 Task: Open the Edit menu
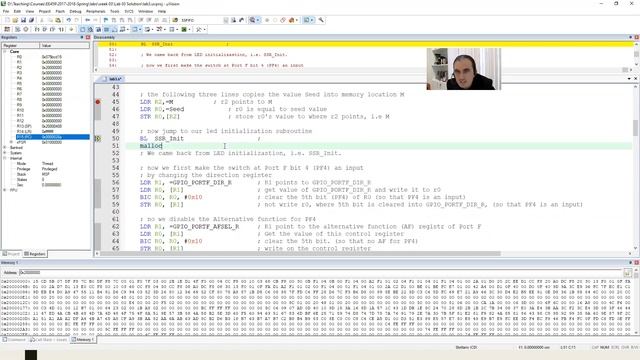17,11
